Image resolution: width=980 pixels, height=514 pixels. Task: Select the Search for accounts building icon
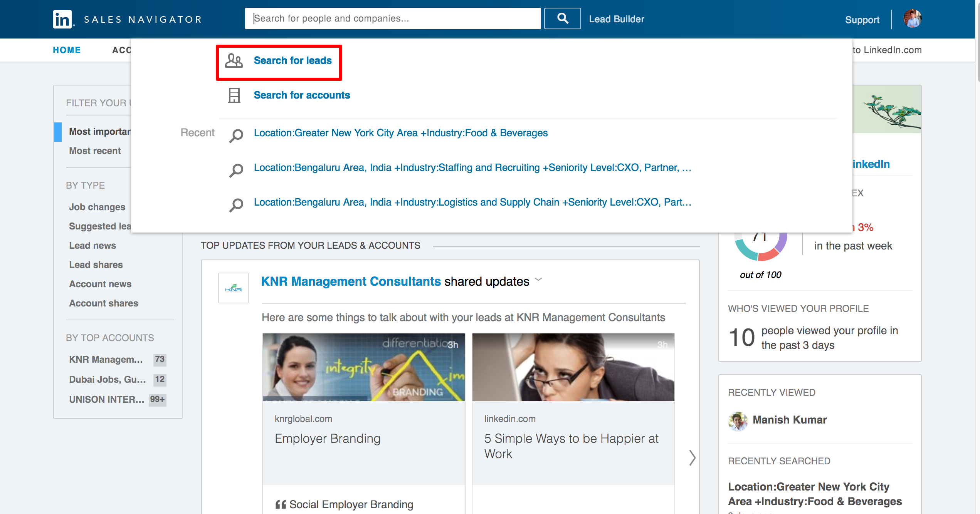click(234, 95)
